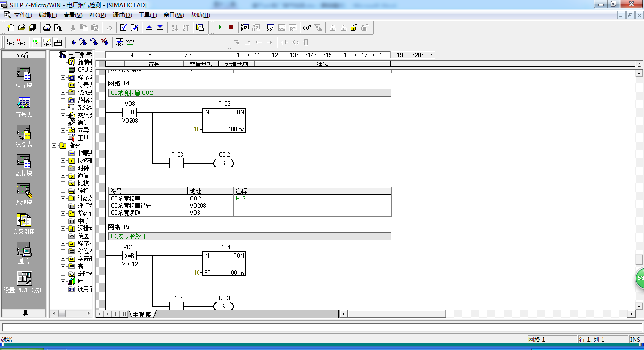Delete the selected network
Screen dimensions: 644x350
21,42
